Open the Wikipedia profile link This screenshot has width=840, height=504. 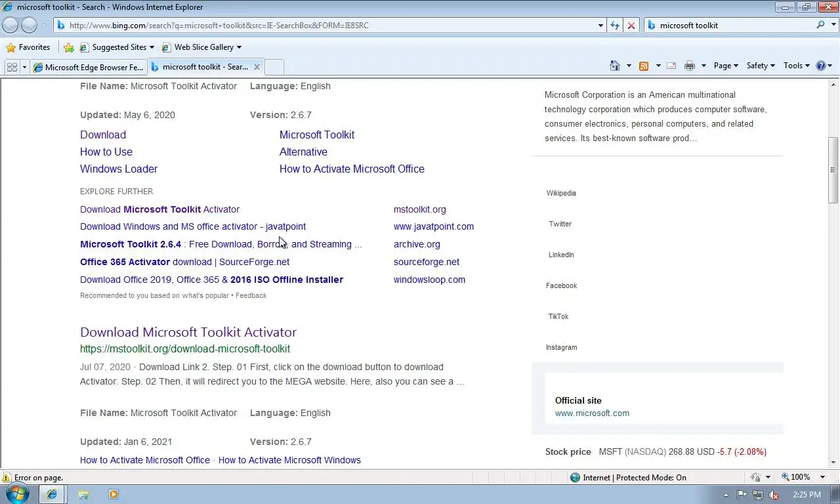[561, 193]
